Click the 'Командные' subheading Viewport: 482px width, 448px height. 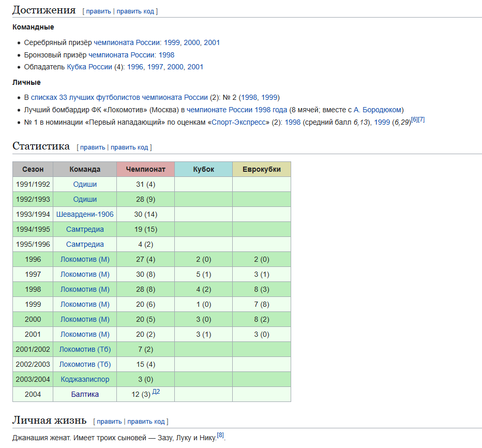(33, 27)
